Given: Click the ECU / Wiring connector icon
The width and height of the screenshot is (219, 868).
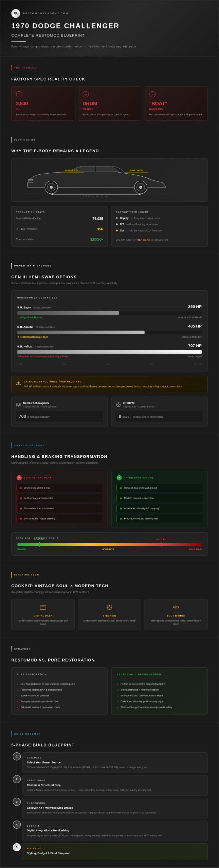Looking at the screenshot, I should [176, 607].
